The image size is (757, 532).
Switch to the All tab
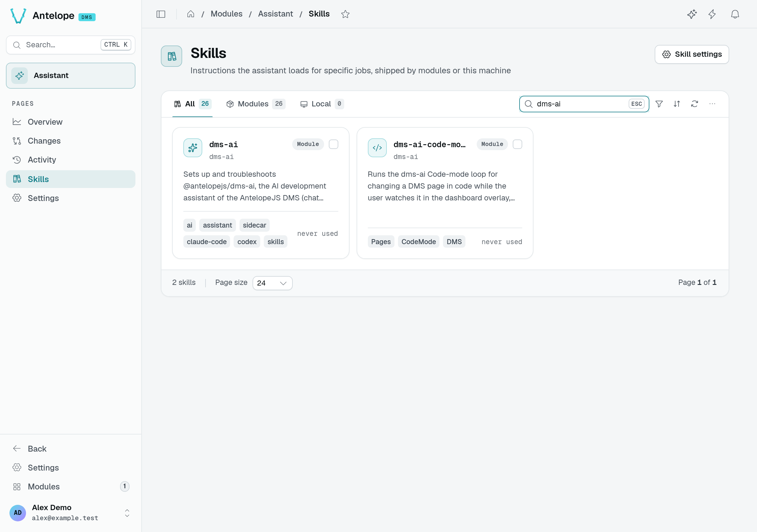pos(193,104)
